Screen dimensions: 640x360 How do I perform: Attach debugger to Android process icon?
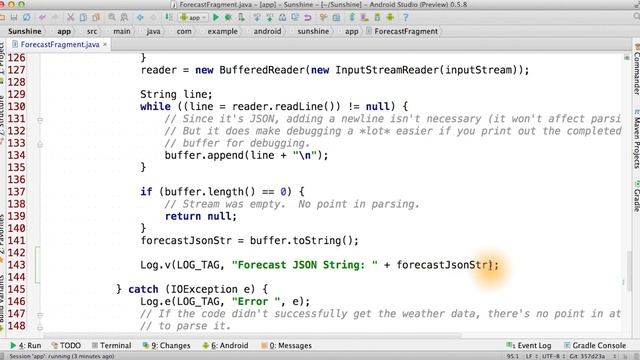241,18
